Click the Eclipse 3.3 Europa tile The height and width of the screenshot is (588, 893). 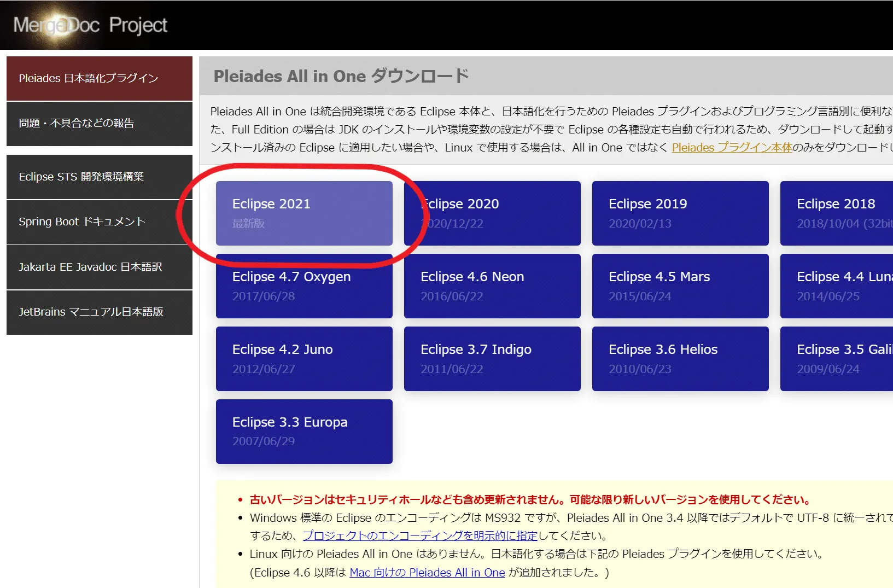304,432
